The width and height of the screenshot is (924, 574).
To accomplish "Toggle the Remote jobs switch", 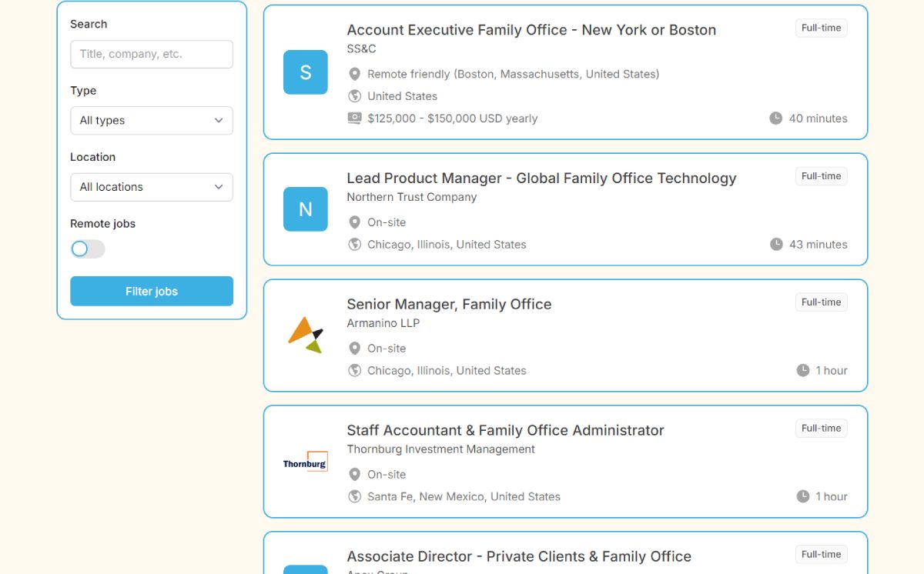I will tap(88, 249).
